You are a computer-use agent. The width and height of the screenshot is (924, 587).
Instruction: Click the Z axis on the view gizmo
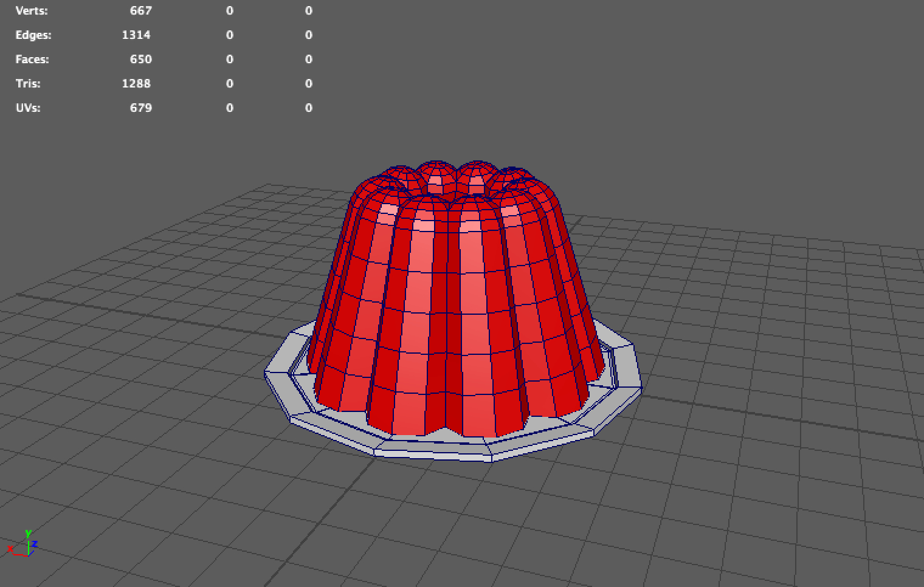pyautogui.click(x=35, y=544)
